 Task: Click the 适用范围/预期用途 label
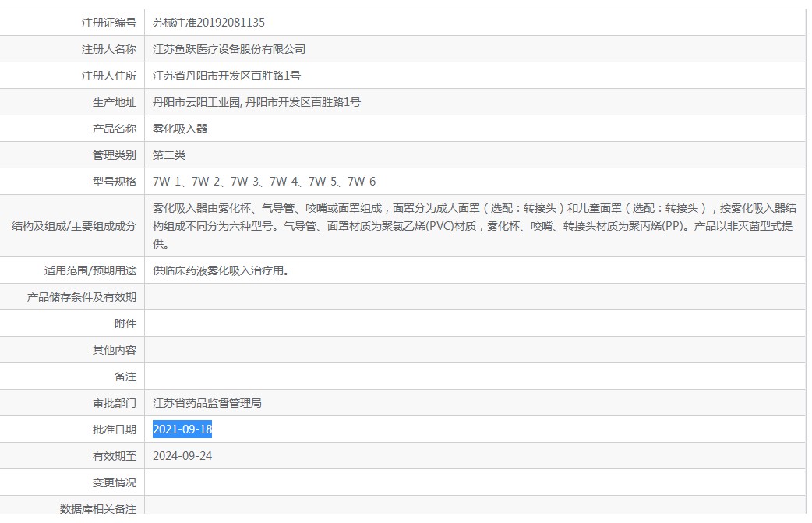[90, 270]
